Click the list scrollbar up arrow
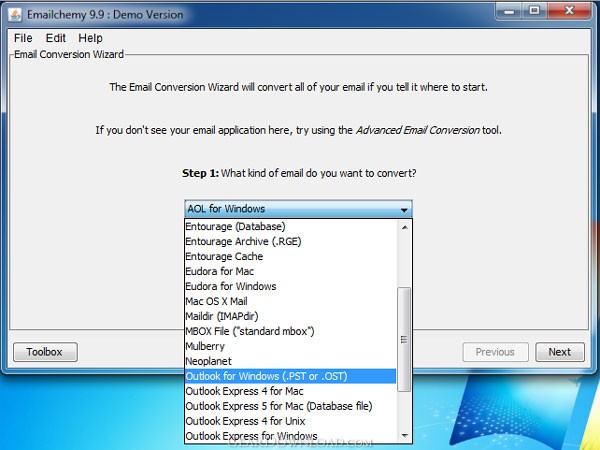Viewport: 600px width, 450px height. click(x=404, y=227)
